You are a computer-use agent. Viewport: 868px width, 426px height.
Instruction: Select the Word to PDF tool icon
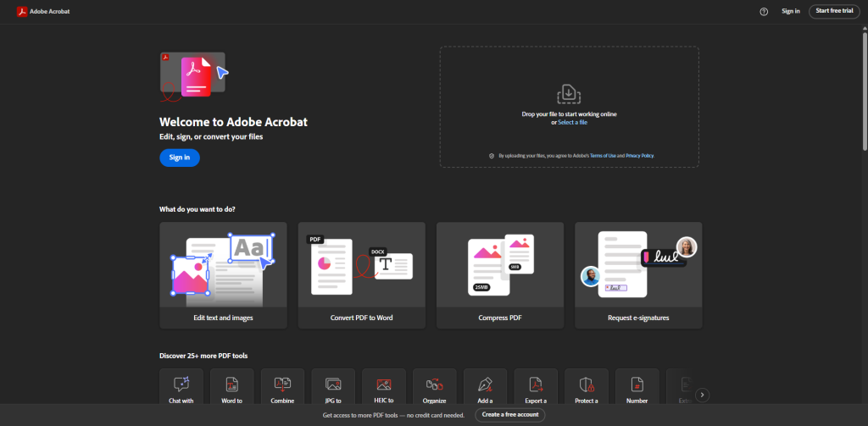[232, 385]
